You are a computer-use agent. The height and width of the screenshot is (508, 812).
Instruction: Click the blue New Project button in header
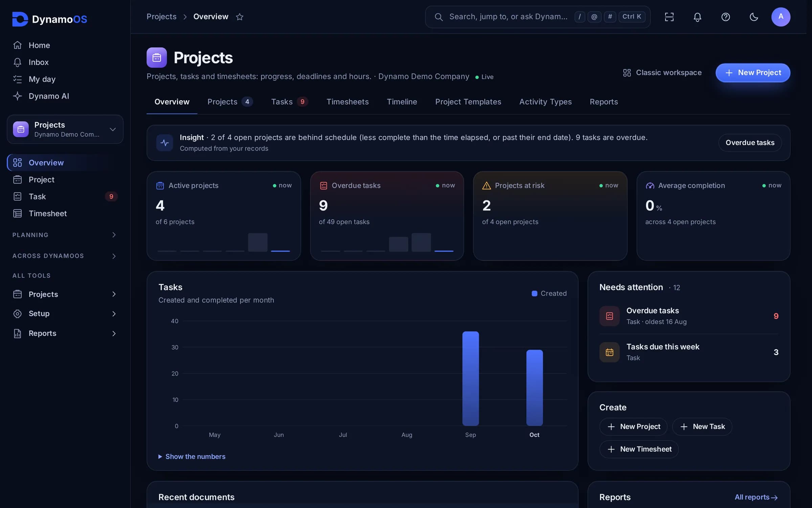pos(753,72)
